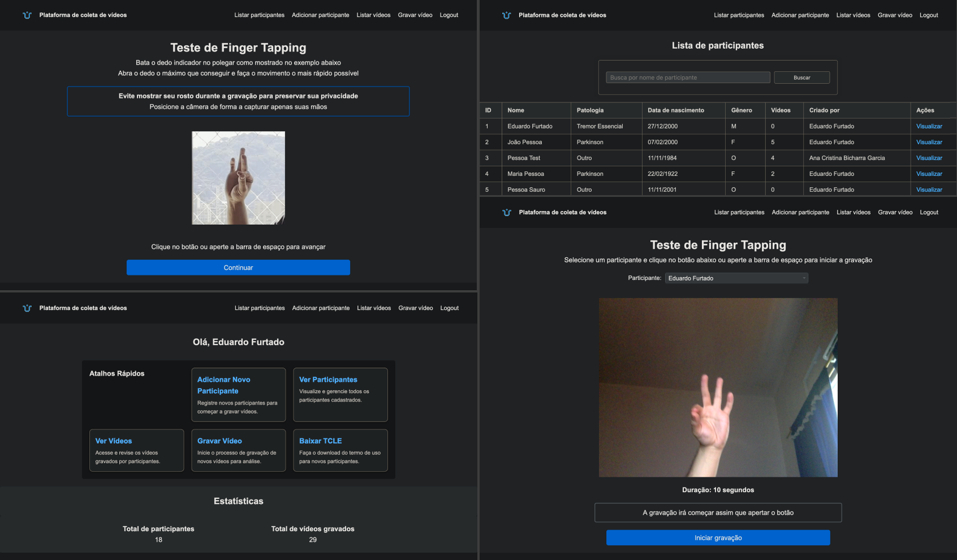Image resolution: width=957 pixels, height=560 pixels.
Task: Click Adicionar participante in the Iniciar gravação page navbar
Action: (x=800, y=213)
